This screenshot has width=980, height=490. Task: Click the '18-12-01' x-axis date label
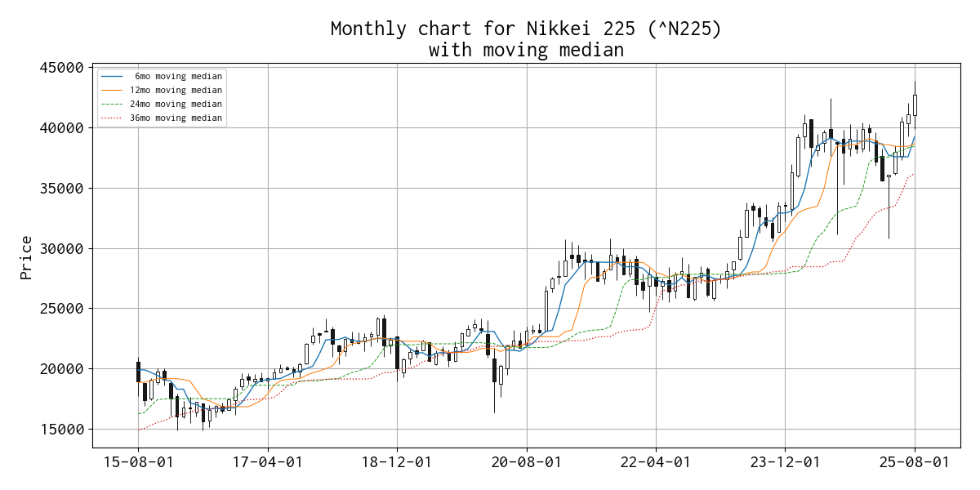[397, 462]
